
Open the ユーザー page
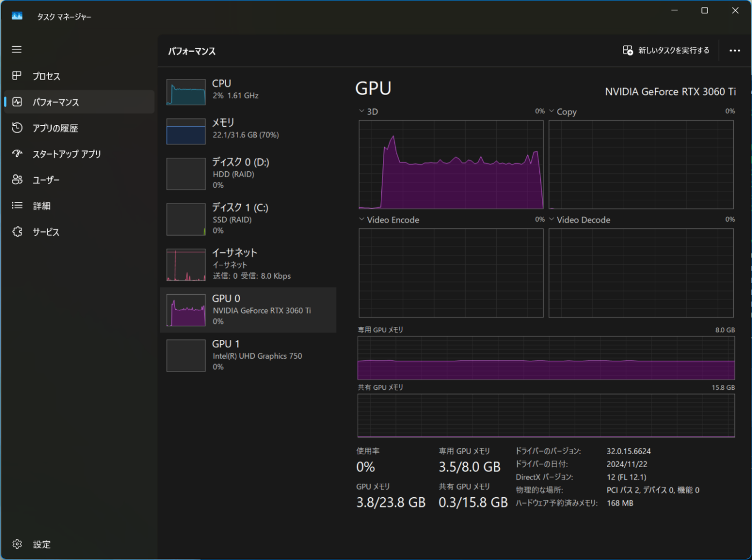click(79, 180)
